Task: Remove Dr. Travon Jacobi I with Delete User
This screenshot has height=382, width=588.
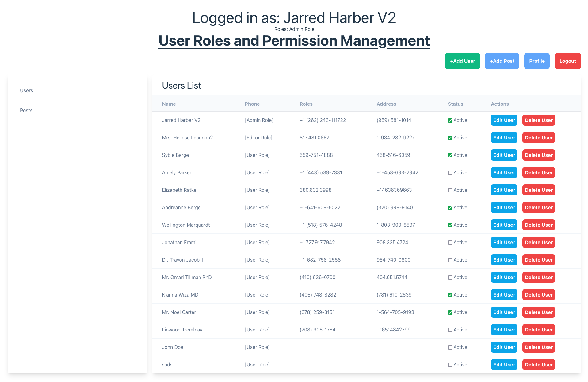Action: tap(538, 260)
